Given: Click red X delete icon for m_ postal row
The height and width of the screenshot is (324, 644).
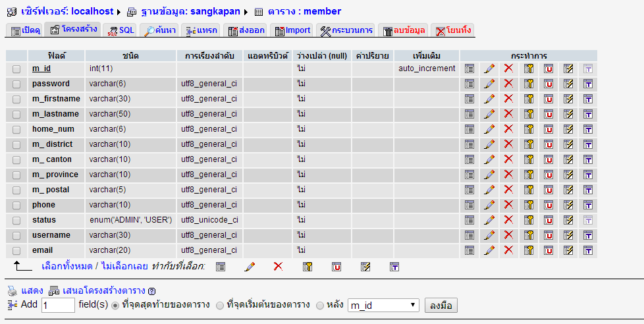Looking at the screenshot, I should point(508,189).
